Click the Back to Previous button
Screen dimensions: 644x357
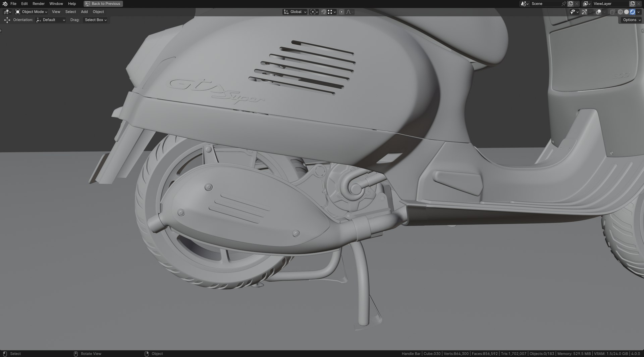point(103,4)
